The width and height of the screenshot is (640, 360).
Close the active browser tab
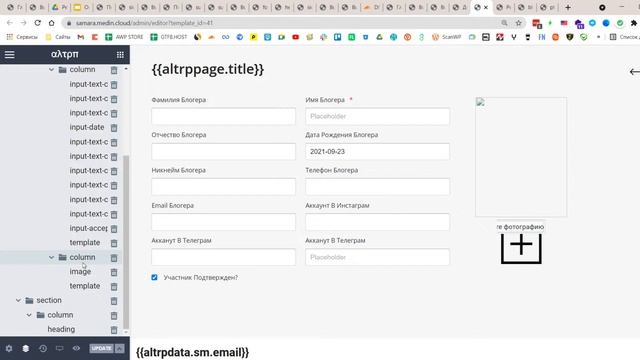point(486,7)
